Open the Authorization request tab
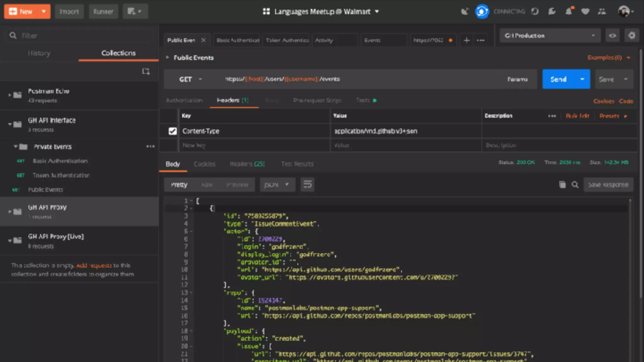Image resolution: width=644 pixels, height=362 pixels. [184, 100]
